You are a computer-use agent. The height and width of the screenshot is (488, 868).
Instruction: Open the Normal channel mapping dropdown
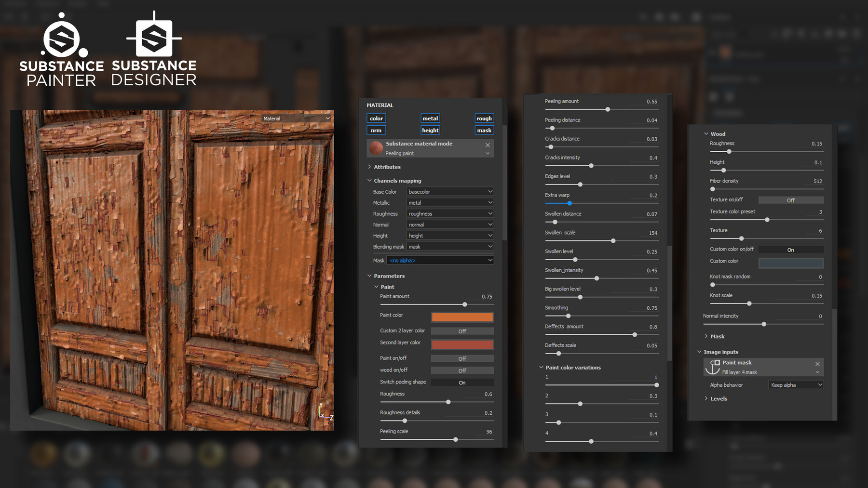[450, 225]
